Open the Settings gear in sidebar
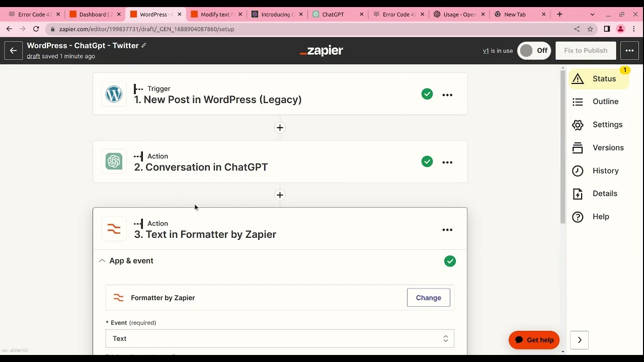644x362 pixels. 578,125
